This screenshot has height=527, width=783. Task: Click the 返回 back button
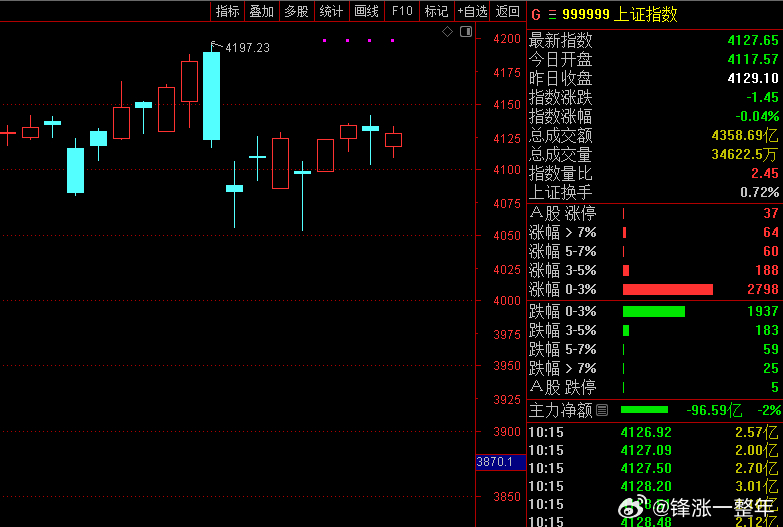point(508,11)
